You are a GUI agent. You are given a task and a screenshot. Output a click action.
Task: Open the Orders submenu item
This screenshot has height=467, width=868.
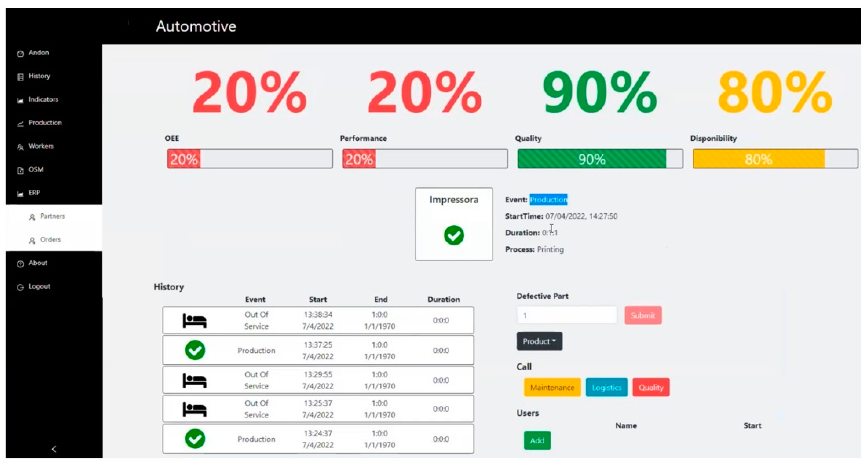coord(50,239)
